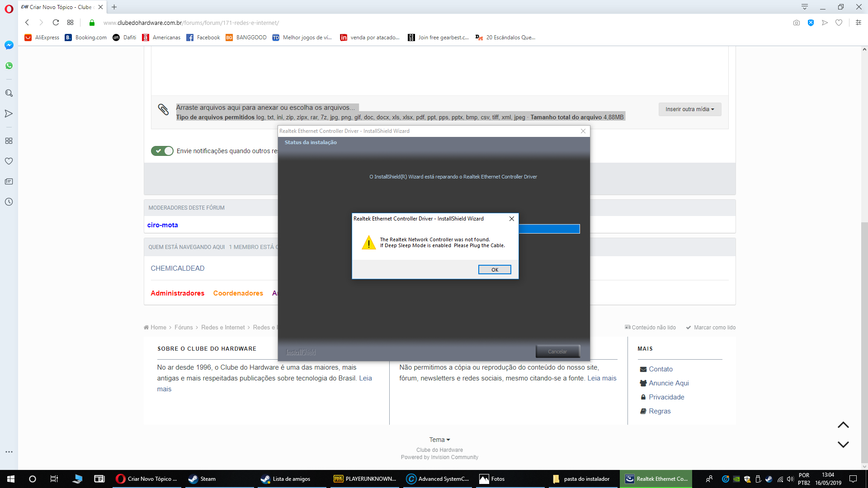The image size is (868, 488).
Task: Open Messenger in Opera sidebar
Action: 9,45
